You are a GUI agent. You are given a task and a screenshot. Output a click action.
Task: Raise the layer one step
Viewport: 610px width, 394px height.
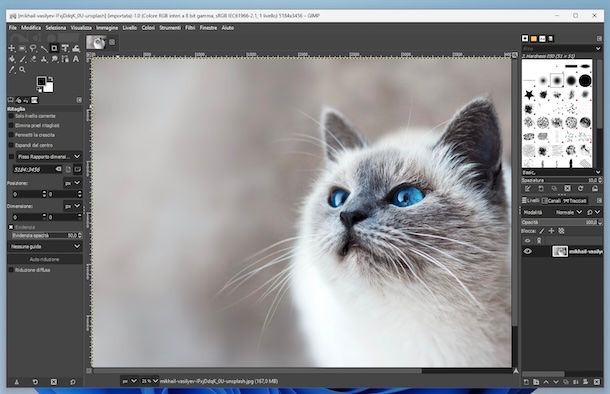point(546,382)
